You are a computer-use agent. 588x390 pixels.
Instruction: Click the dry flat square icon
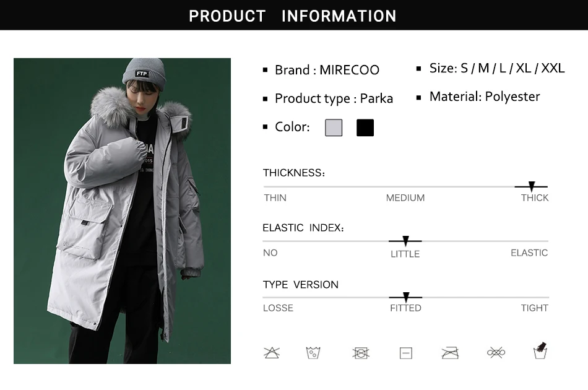pyautogui.click(x=406, y=353)
